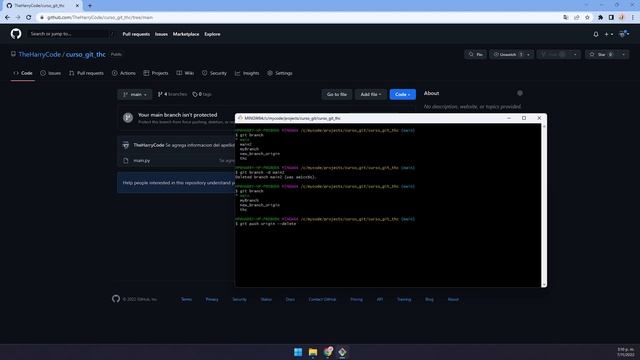Screen dimensions: 640x360
Task: Open the Add file dropdown
Action: [x=371, y=94]
